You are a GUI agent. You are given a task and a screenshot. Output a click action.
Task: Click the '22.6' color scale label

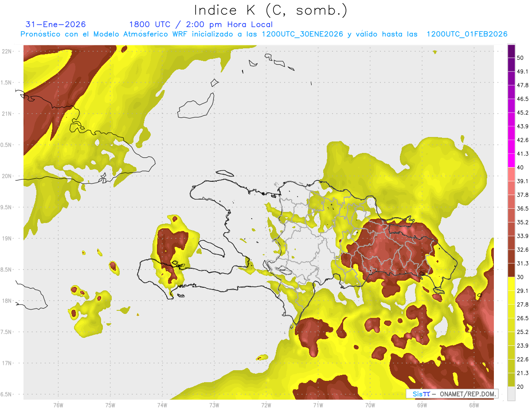(x=523, y=360)
